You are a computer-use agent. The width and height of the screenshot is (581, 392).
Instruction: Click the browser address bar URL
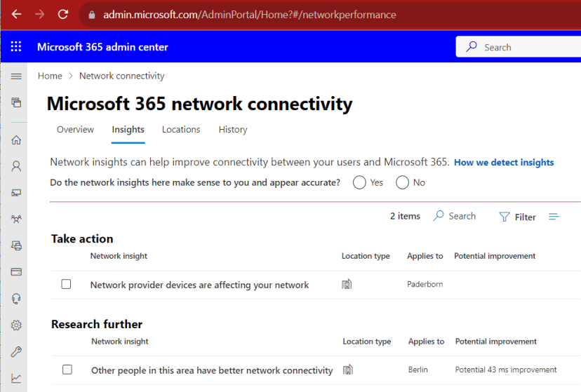coord(249,15)
